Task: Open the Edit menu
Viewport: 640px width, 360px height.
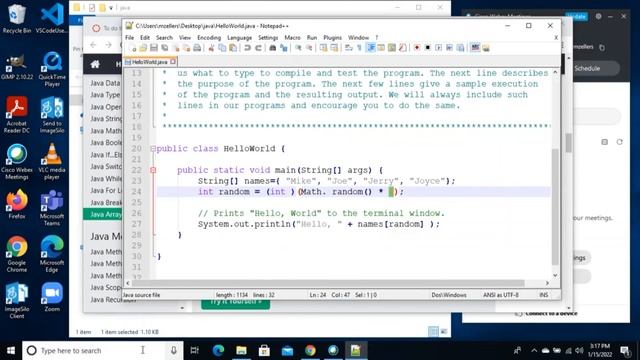Action: pos(145,38)
